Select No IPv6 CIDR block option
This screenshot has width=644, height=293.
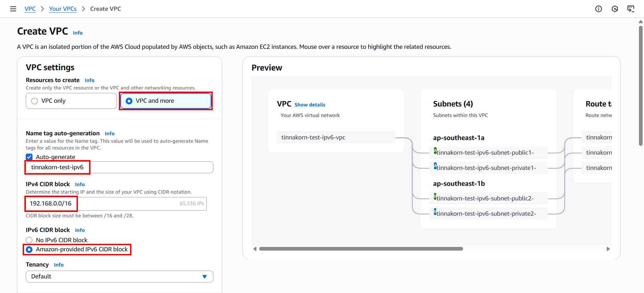(29, 240)
